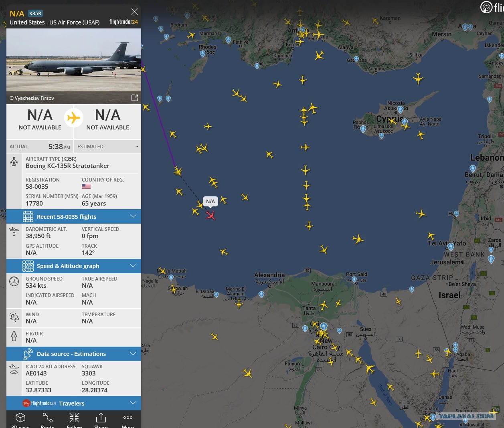Click the latitude value 32.87333
The width and height of the screenshot is (504, 428).
(38, 390)
